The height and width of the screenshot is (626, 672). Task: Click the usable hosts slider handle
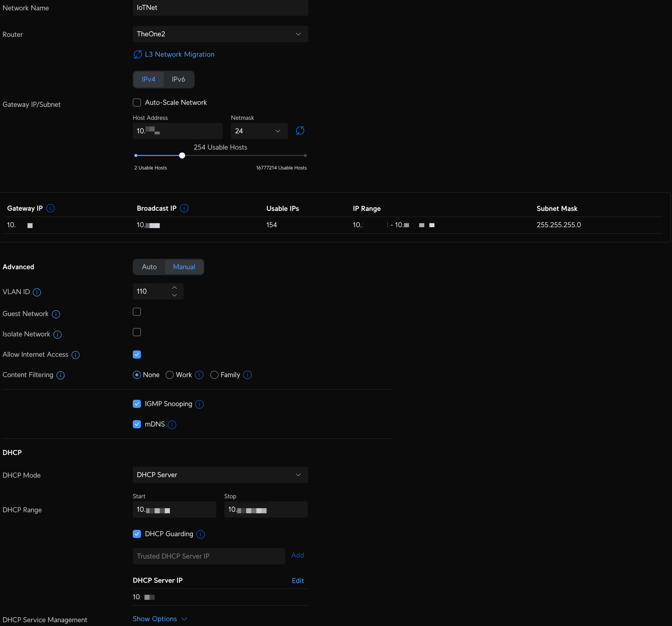tap(182, 156)
